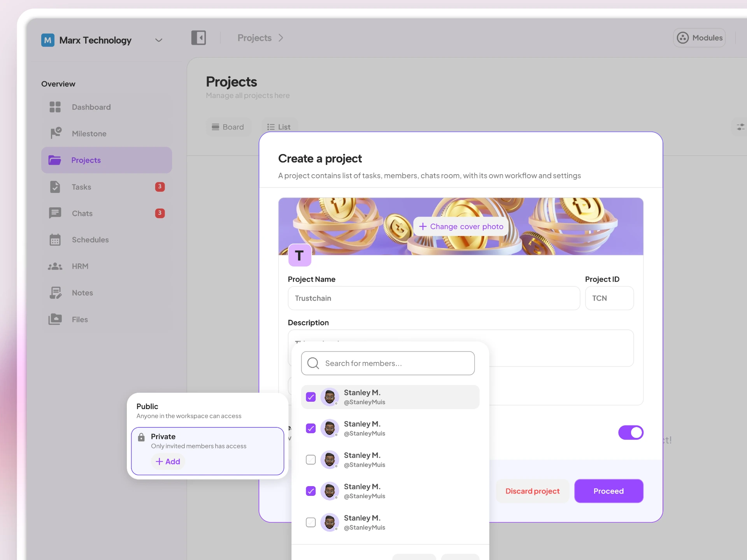Switch to the Board view tab
Image resolution: width=747 pixels, height=560 pixels.
(x=228, y=127)
